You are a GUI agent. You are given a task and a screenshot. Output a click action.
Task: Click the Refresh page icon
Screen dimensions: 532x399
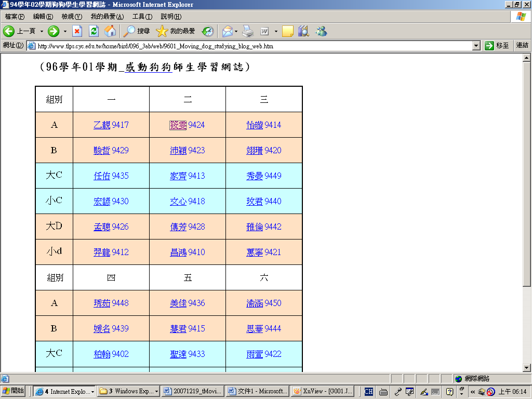pyautogui.click(x=94, y=31)
